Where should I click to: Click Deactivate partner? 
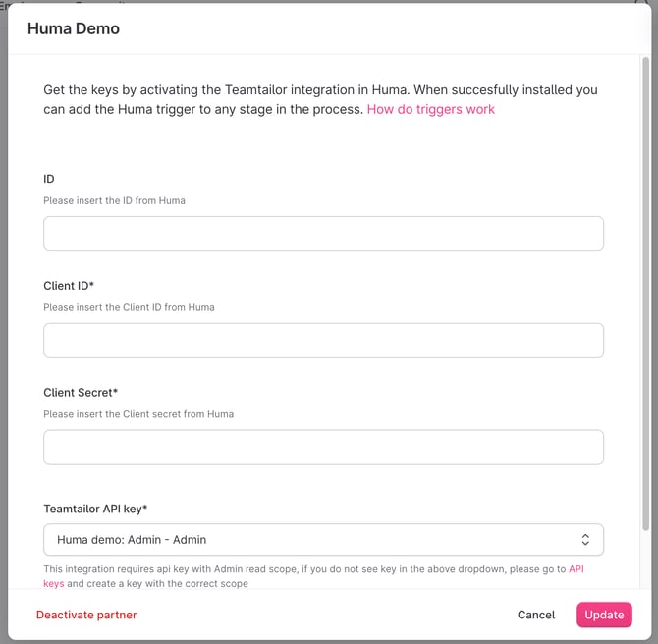click(x=86, y=615)
